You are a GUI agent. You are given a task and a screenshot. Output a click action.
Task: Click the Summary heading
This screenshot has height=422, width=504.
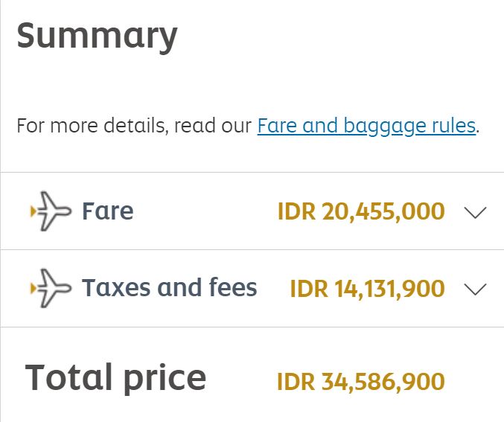pos(97,34)
